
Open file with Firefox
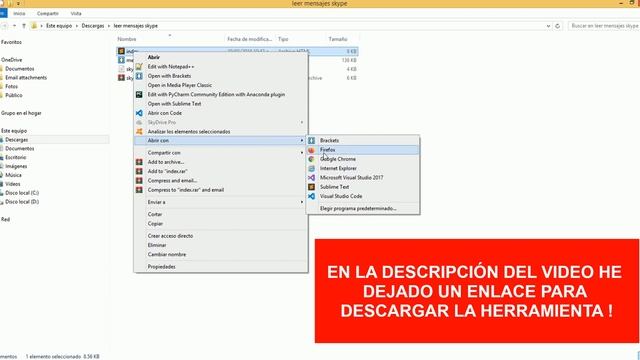coord(363,150)
